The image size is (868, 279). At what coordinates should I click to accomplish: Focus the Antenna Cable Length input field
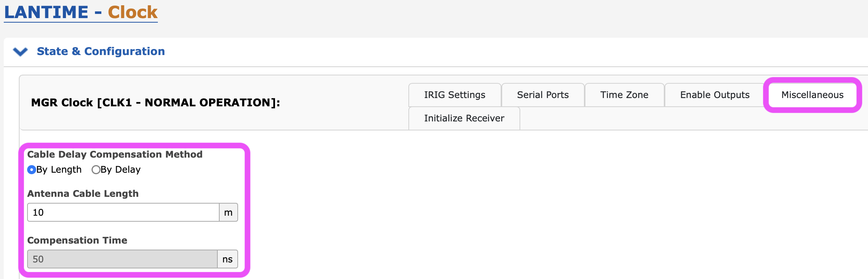pos(123,212)
